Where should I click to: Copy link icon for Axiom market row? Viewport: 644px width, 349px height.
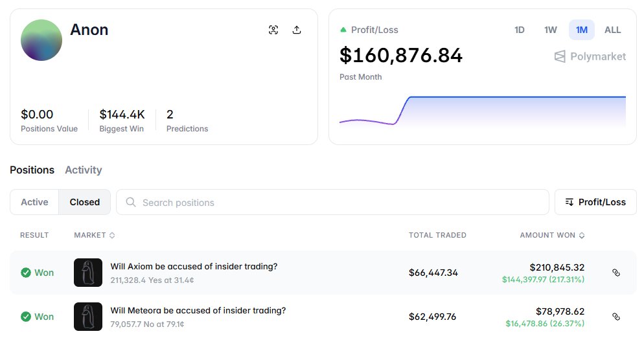[616, 273]
